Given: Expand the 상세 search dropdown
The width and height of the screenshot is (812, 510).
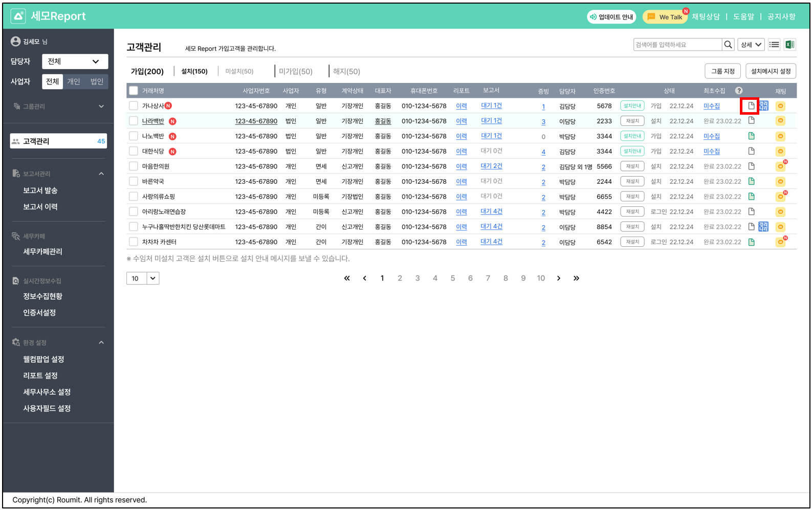Looking at the screenshot, I should (751, 45).
